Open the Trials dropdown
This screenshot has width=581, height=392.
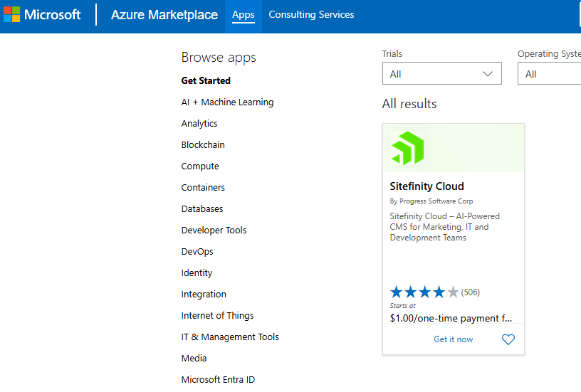[x=441, y=74]
